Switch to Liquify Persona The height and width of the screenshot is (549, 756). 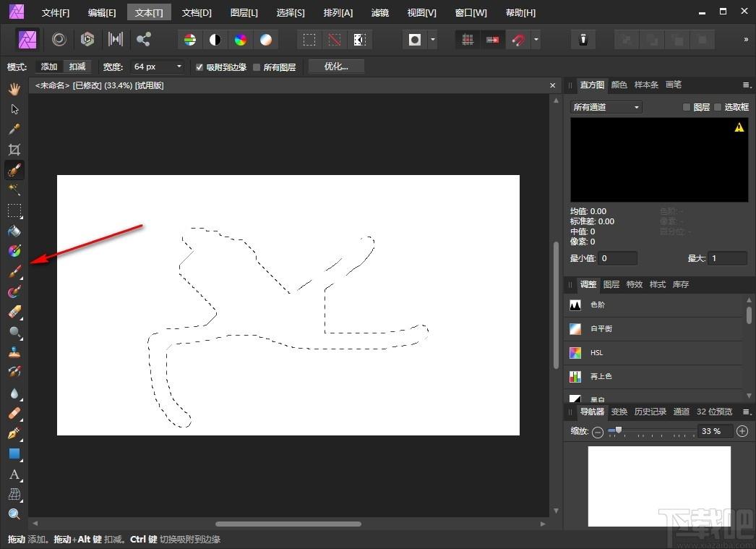[x=59, y=40]
